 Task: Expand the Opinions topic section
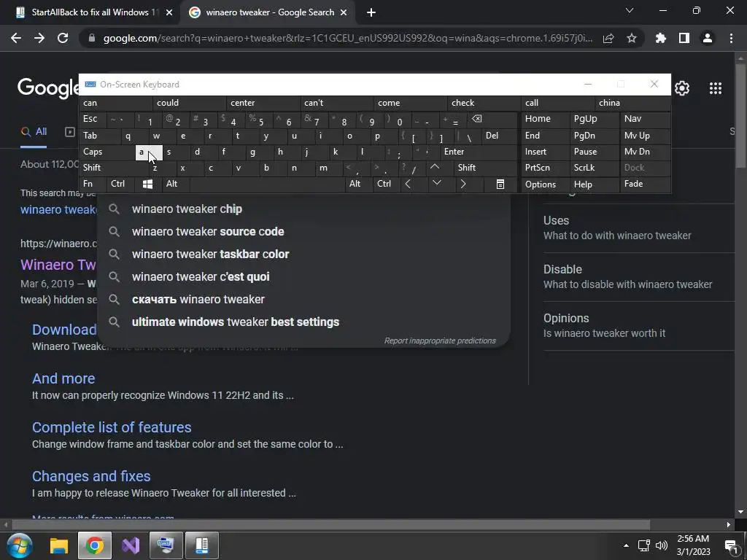pos(638,326)
